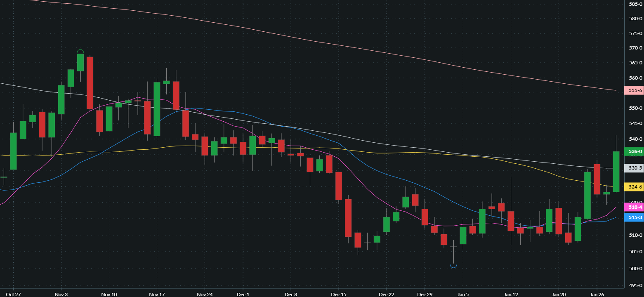644x297 pixels.
Task: Click the magenta 518-4 moving average label
Action: pyautogui.click(x=634, y=207)
